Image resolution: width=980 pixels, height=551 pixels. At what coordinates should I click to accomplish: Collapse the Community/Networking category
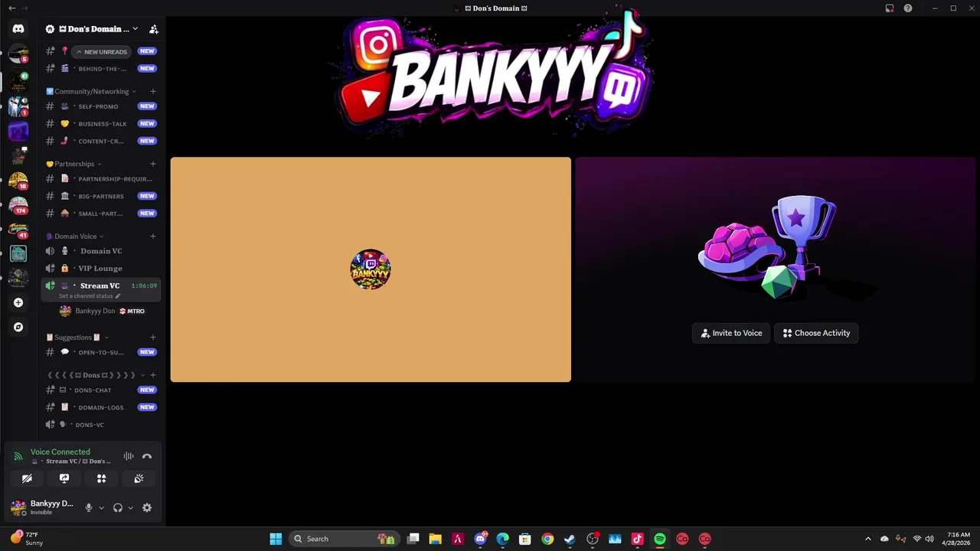(x=91, y=91)
